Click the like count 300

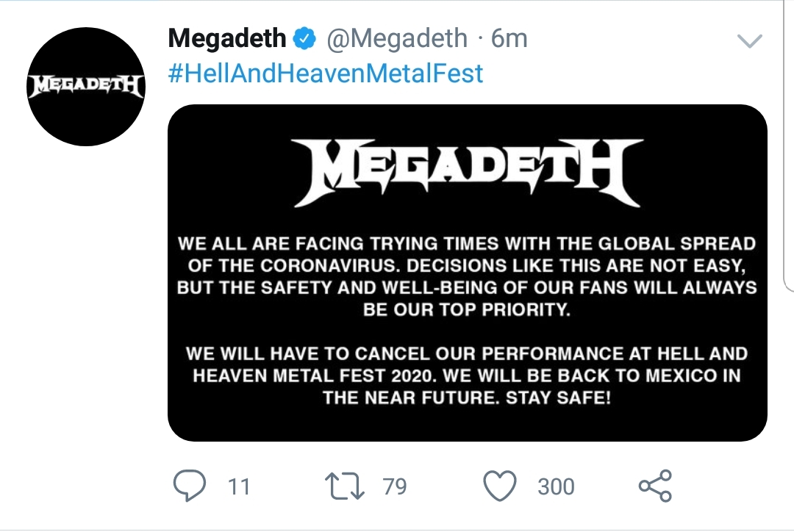(556, 486)
